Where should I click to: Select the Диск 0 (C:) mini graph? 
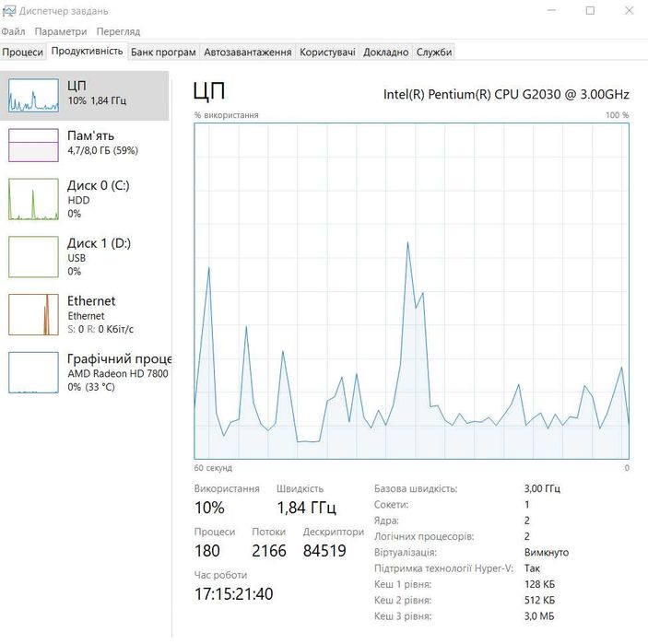click(33, 199)
